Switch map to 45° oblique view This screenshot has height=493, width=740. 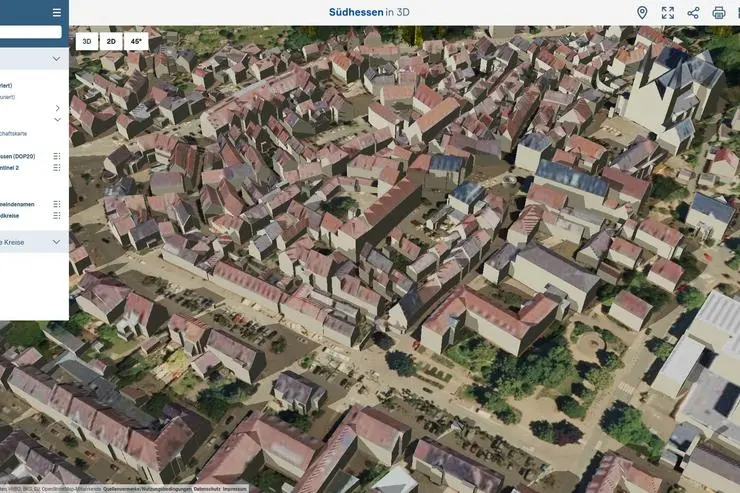(135, 42)
